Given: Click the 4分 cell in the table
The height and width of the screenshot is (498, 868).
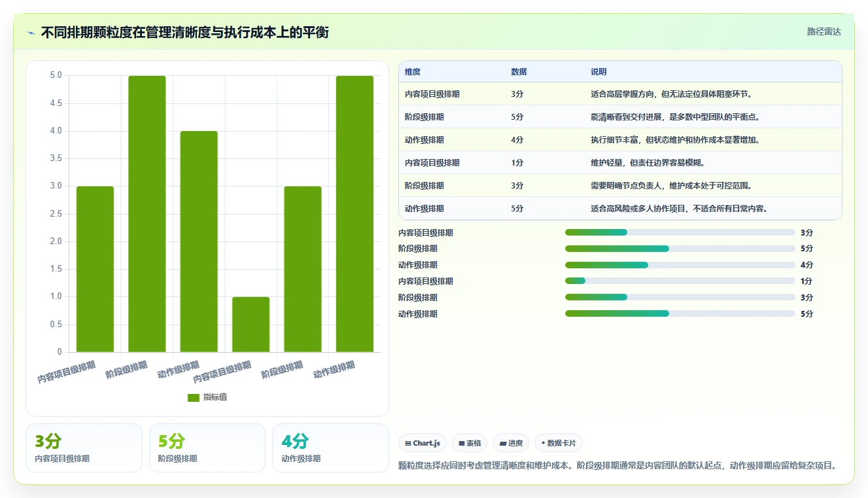Looking at the screenshot, I should click(x=517, y=140).
